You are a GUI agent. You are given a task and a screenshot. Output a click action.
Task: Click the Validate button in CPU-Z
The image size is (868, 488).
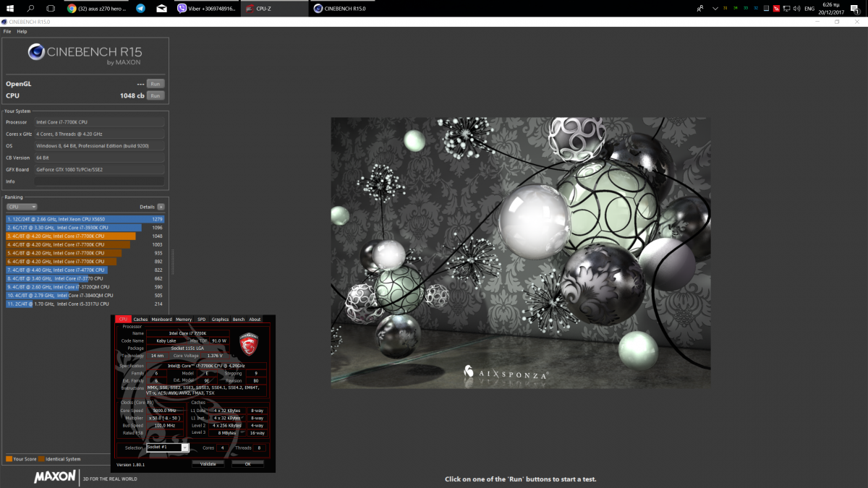click(x=208, y=464)
